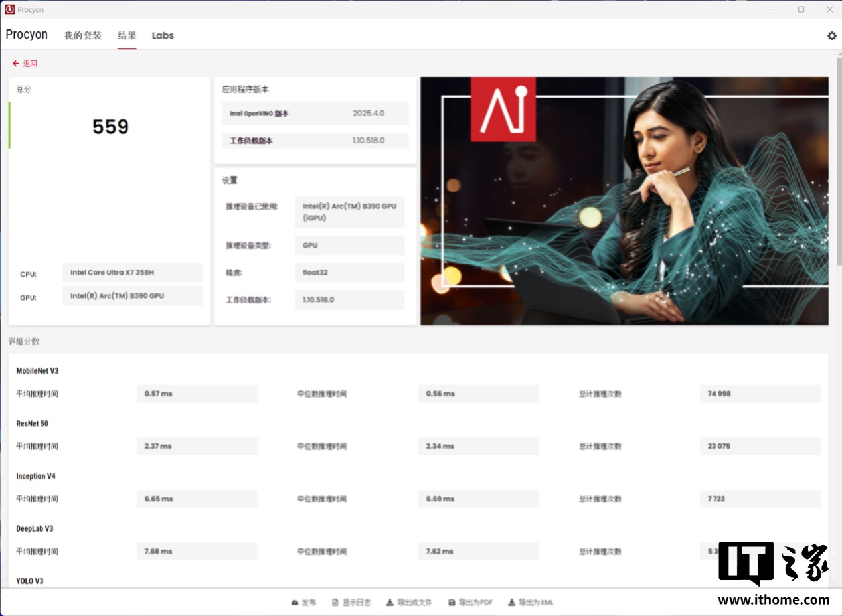842x616 pixels.
Task: Click the MobileNet V3 heading
Action: point(37,371)
